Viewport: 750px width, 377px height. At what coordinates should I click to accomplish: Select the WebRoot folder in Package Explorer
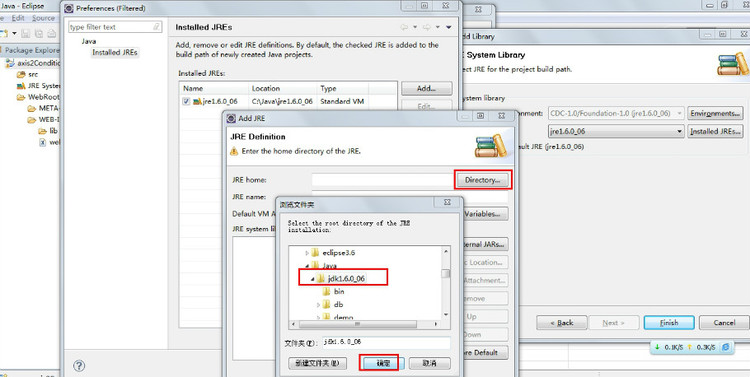[38, 97]
